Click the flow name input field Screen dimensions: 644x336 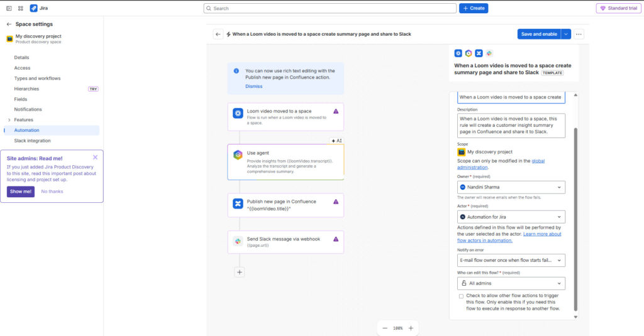511,97
